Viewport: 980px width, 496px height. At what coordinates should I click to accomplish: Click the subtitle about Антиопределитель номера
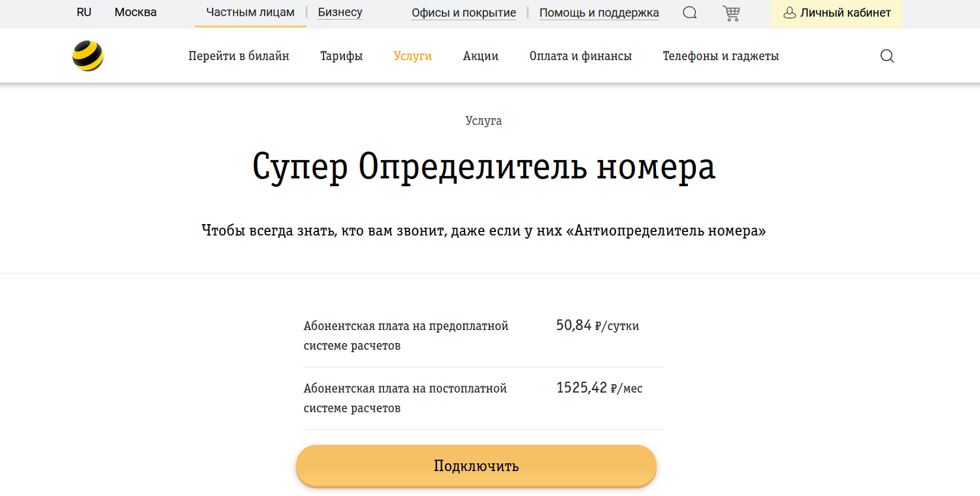coord(484,231)
